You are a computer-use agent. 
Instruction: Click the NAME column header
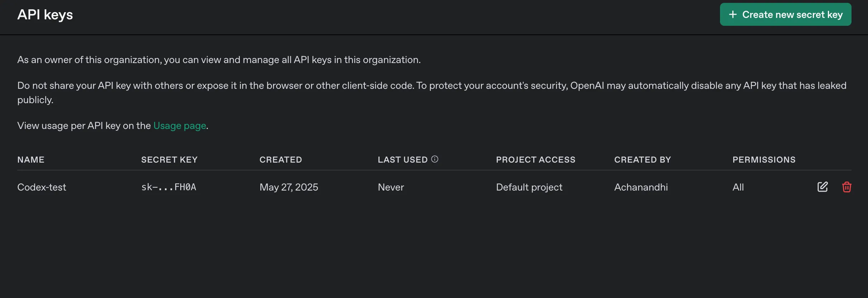(31, 160)
